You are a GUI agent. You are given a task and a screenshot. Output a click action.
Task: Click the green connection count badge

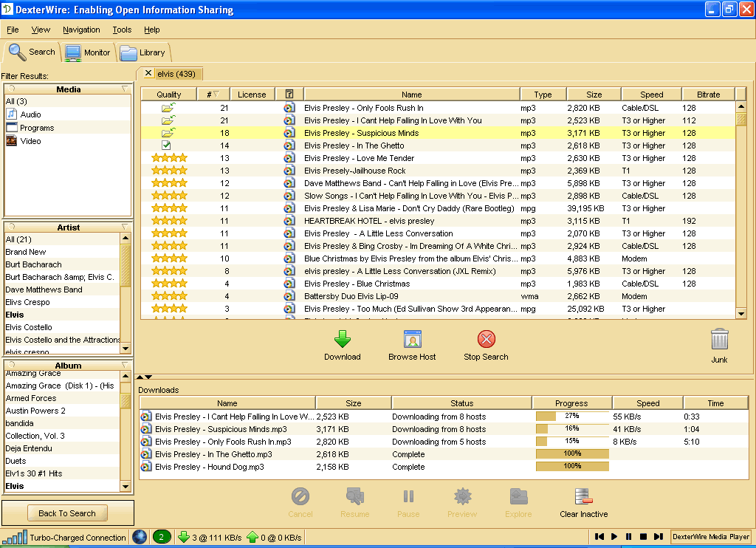tap(162, 537)
